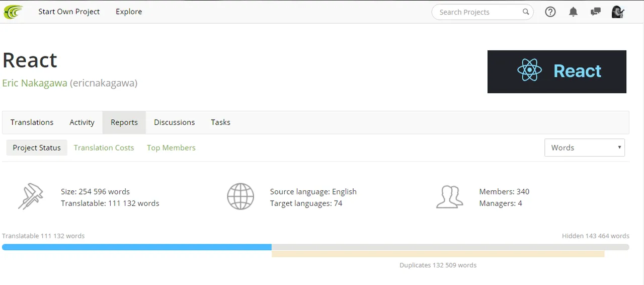Open the Top Members report link

click(171, 148)
